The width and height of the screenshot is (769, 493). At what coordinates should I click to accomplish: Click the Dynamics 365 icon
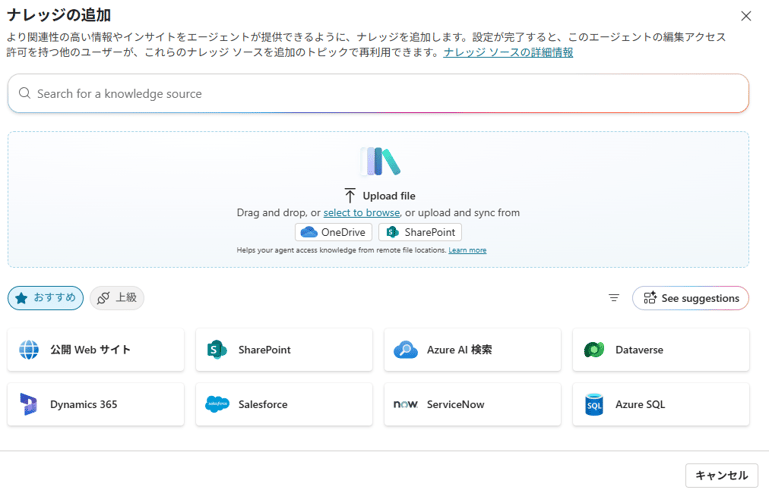click(28, 404)
